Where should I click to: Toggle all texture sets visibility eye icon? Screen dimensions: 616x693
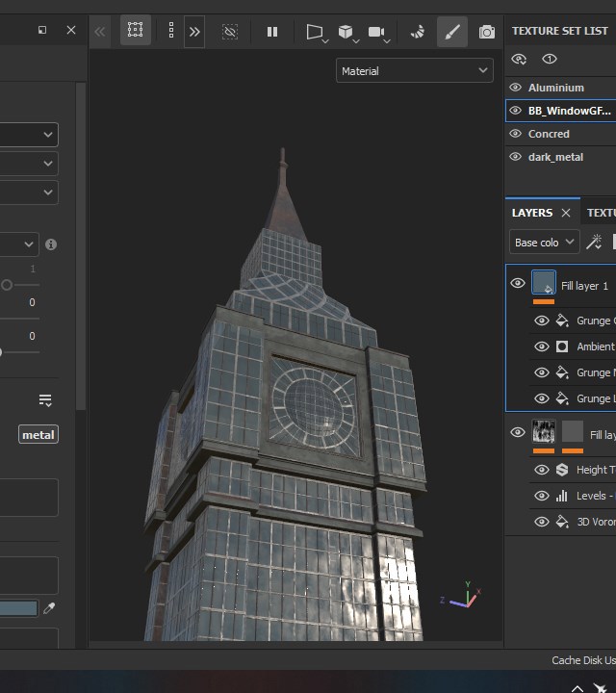coord(519,59)
